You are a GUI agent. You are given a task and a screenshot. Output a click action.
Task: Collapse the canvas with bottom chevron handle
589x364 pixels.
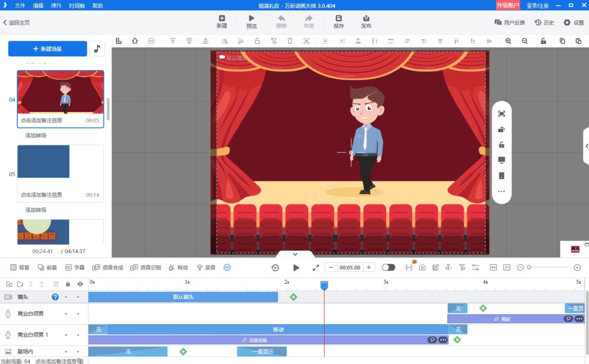click(x=295, y=254)
